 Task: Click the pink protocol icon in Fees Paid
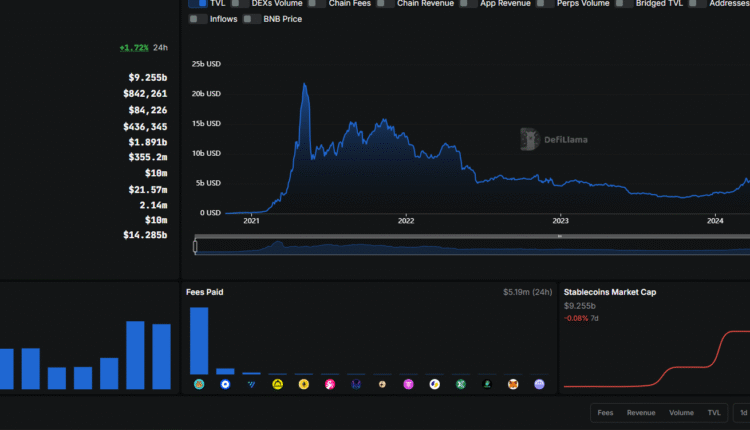(330, 384)
